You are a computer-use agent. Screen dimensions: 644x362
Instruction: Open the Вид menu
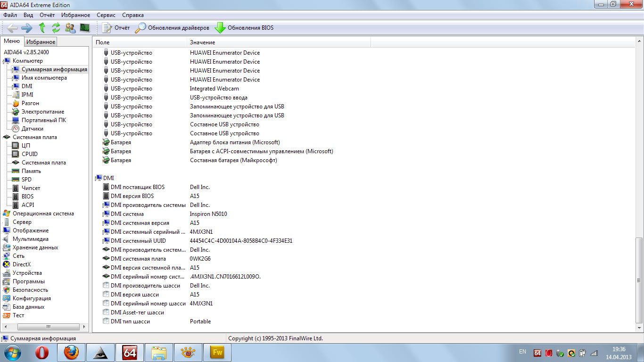tap(28, 15)
